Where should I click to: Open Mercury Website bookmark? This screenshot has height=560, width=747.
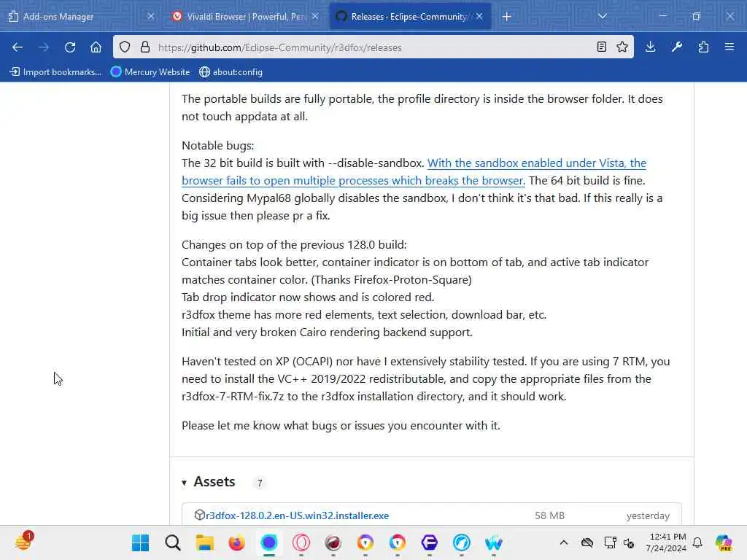[x=150, y=72]
